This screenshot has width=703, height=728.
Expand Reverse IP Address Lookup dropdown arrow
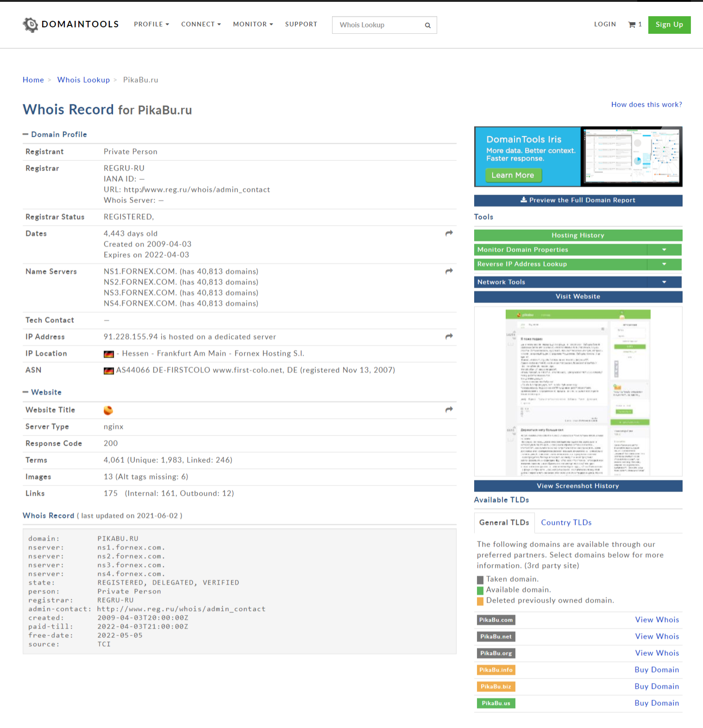(664, 264)
